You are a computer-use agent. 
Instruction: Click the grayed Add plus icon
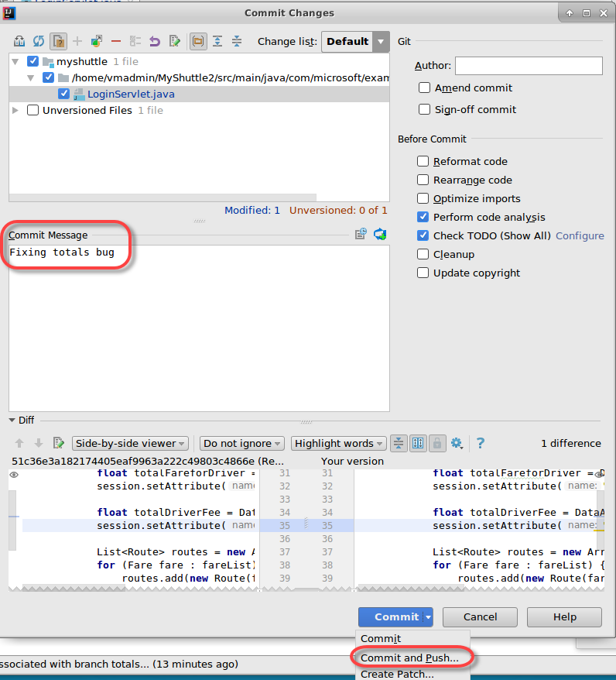77,41
